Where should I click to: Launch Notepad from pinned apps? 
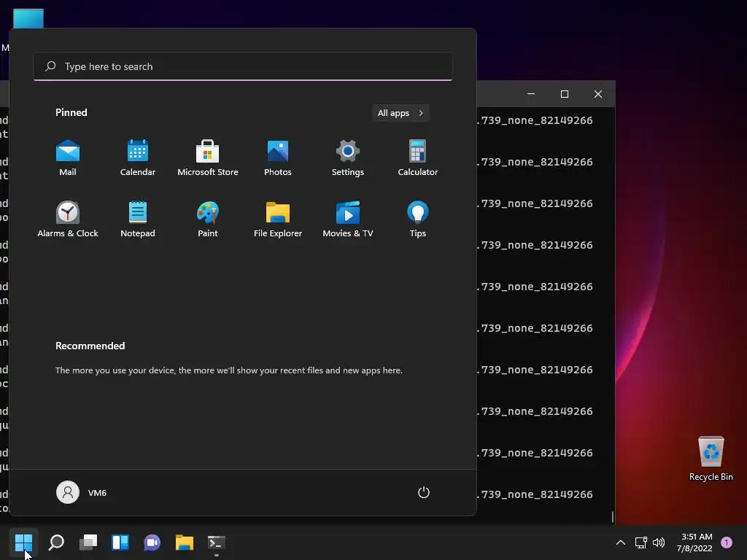tap(138, 219)
